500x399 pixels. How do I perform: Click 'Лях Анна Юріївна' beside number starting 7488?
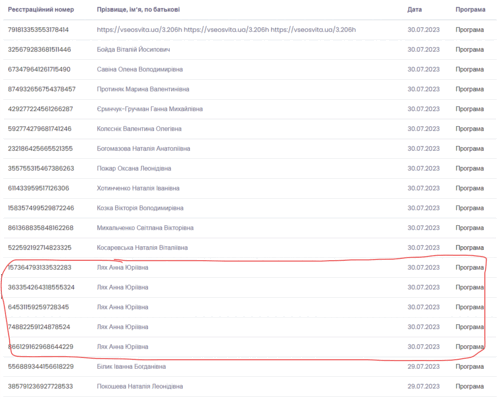coord(122,327)
